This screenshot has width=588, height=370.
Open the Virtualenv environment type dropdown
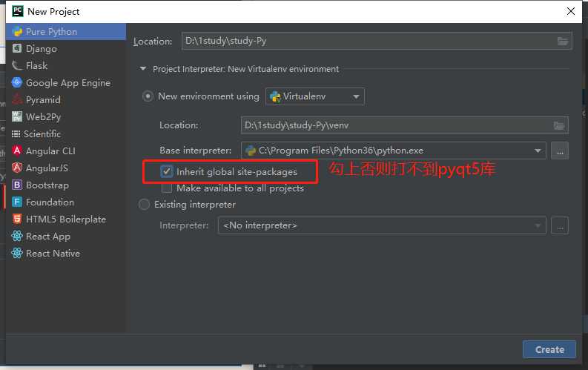pyautogui.click(x=314, y=96)
